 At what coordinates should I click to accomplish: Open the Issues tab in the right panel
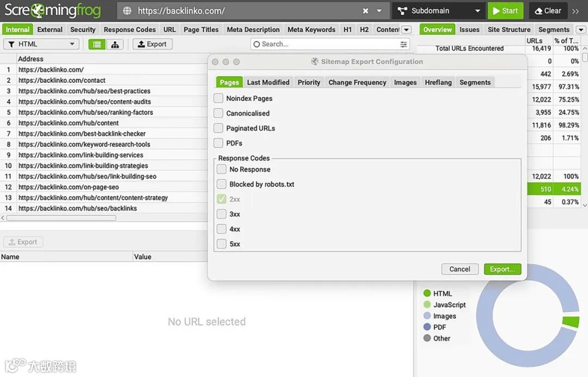coord(469,29)
